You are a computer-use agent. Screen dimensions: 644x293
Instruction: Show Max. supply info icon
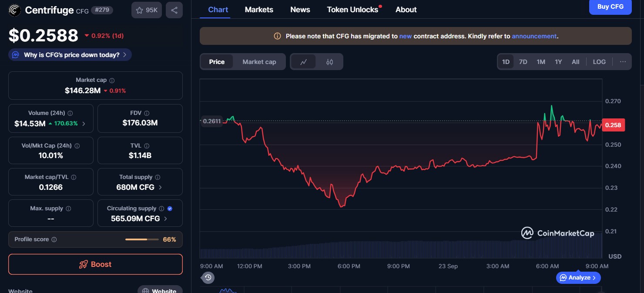point(68,209)
